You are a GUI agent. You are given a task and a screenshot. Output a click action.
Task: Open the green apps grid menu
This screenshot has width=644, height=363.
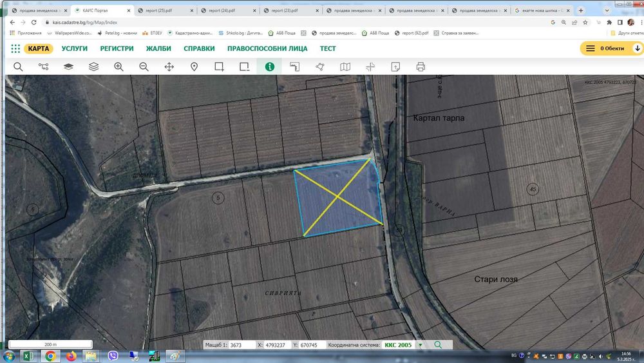15,48
